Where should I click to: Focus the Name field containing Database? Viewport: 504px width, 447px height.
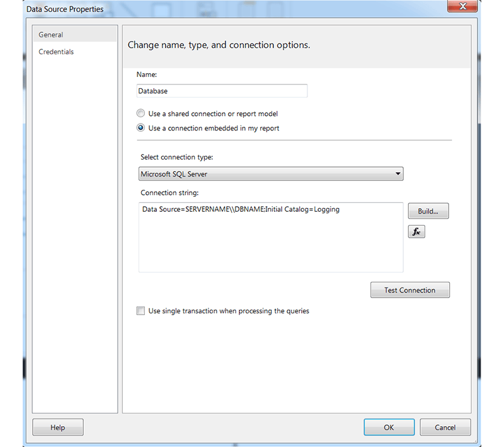222,91
